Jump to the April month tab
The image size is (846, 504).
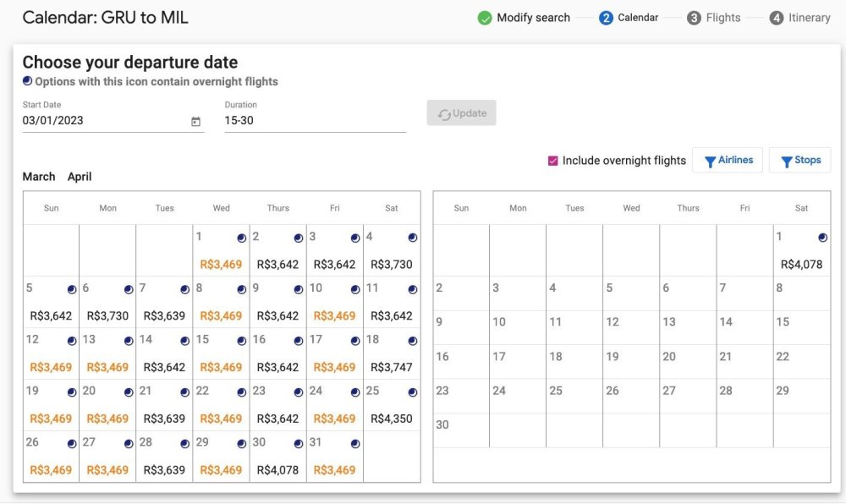point(80,177)
